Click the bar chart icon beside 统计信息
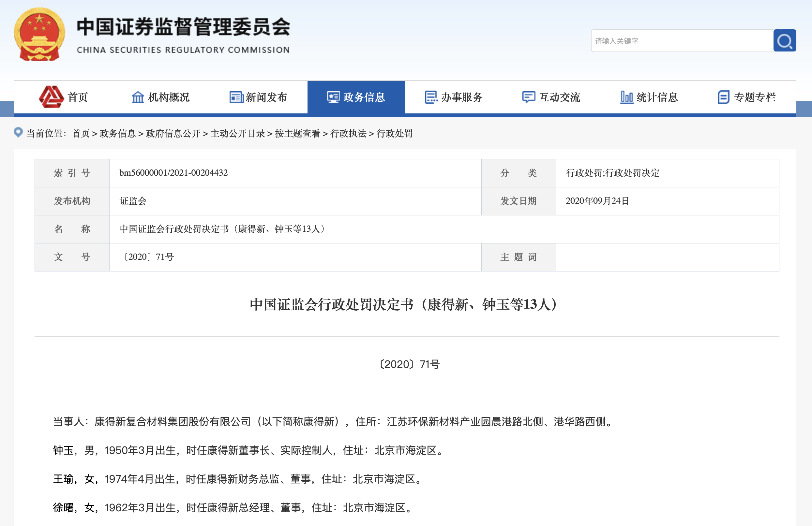Image resolution: width=812 pixels, height=526 pixels. click(x=626, y=97)
